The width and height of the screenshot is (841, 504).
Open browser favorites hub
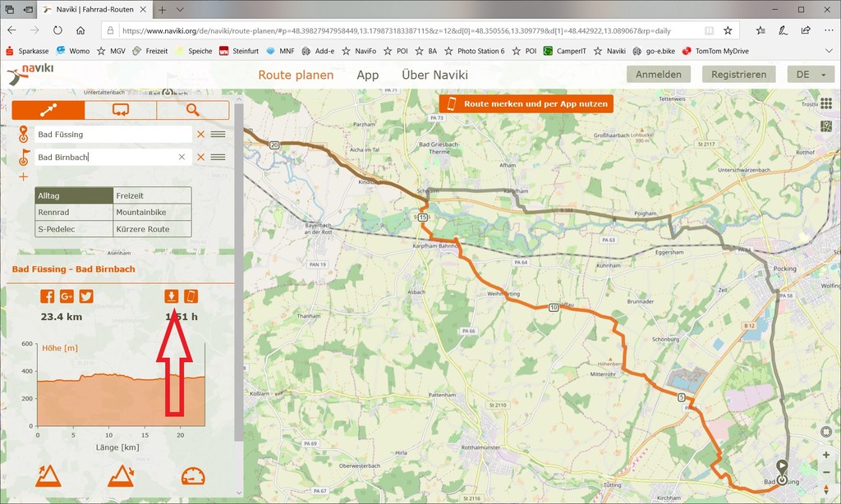pyautogui.click(x=761, y=30)
